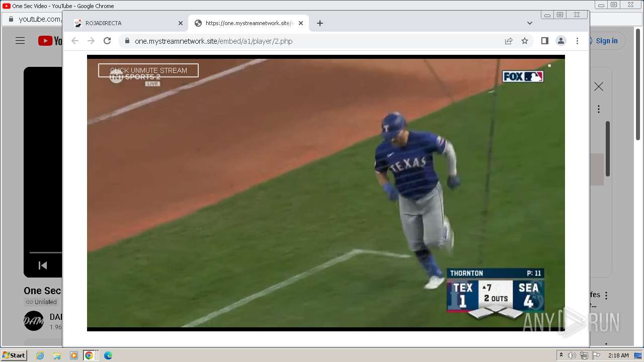Show hidden system tray icons
Image resolution: width=644 pixels, height=362 pixels.
(561, 355)
